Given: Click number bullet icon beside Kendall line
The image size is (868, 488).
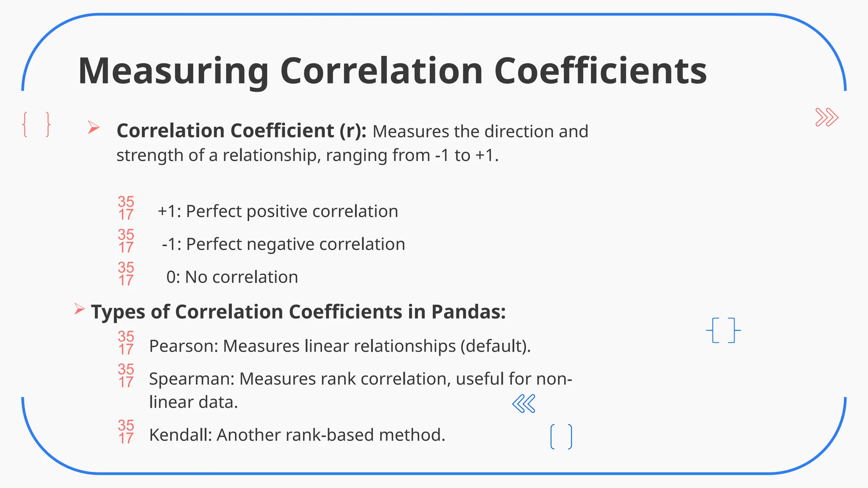Looking at the screenshot, I should point(126,432).
